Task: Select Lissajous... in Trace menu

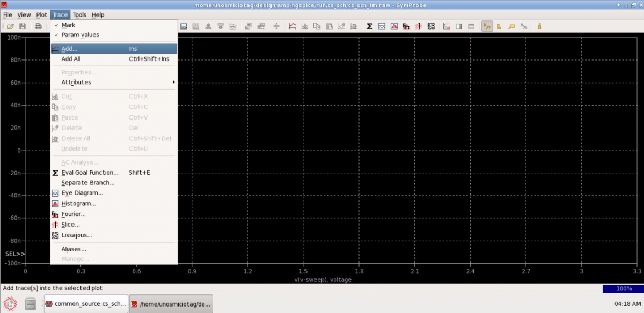Action: tap(114, 235)
